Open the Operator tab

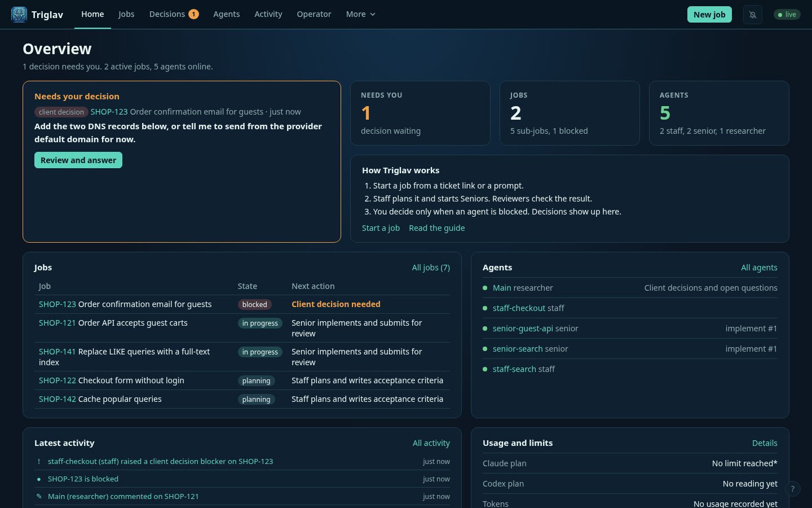coord(314,14)
